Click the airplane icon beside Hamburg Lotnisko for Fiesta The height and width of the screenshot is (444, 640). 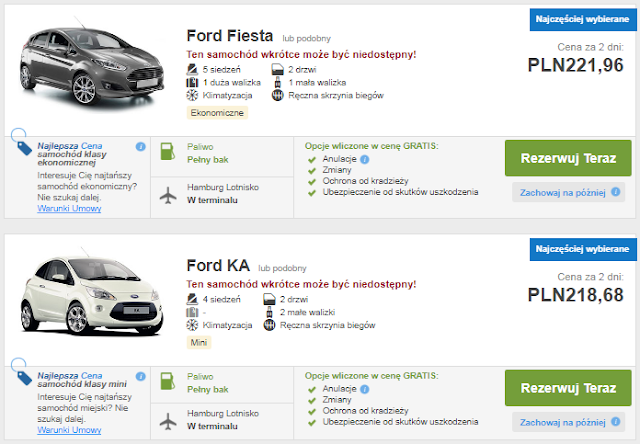tap(169, 194)
